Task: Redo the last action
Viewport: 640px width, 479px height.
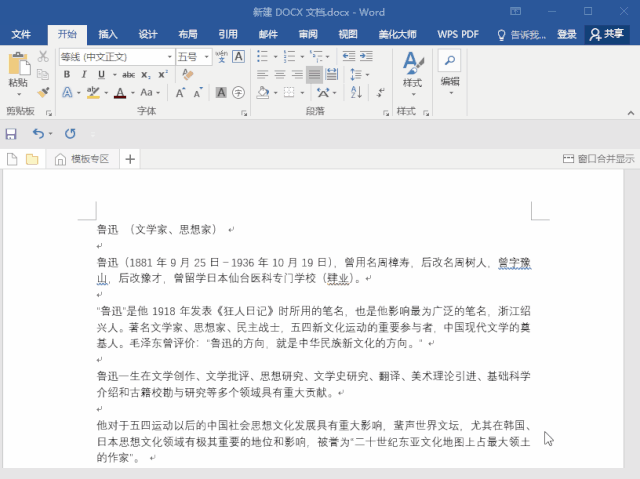Action: click(70, 133)
